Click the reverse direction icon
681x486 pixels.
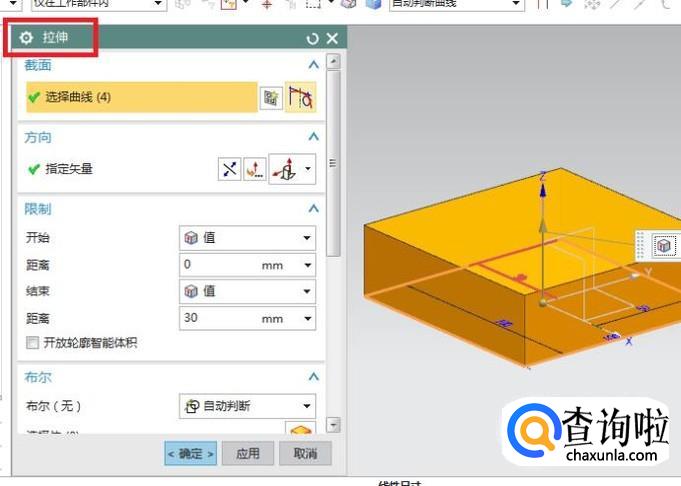coord(230,169)
